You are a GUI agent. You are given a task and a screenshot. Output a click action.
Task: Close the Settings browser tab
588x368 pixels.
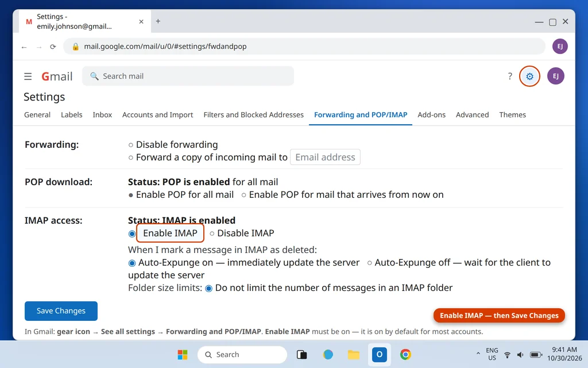point(141,22)
